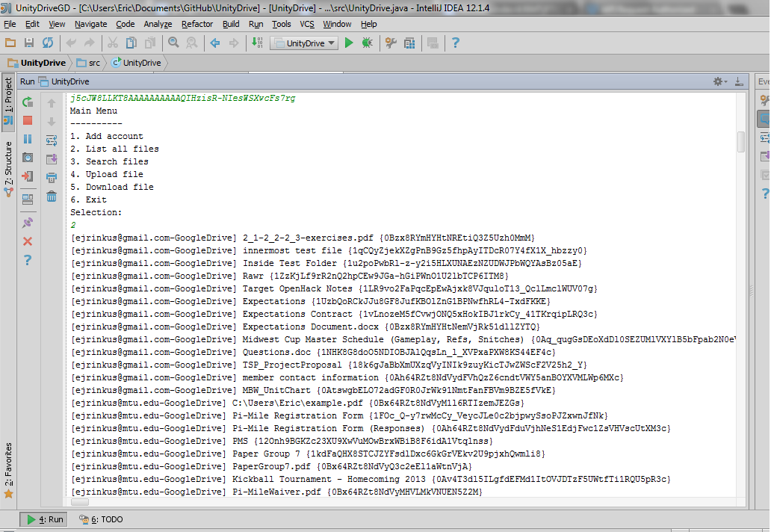This screenshot has width=771, height=532.
Task: Click the Pi-MileWaiver.pdf output line
Action: coord(276,492)
